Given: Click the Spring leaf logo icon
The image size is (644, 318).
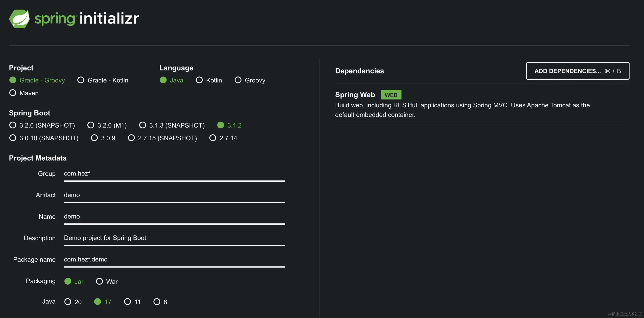Looking at the screenshot, I should (19, 19).
